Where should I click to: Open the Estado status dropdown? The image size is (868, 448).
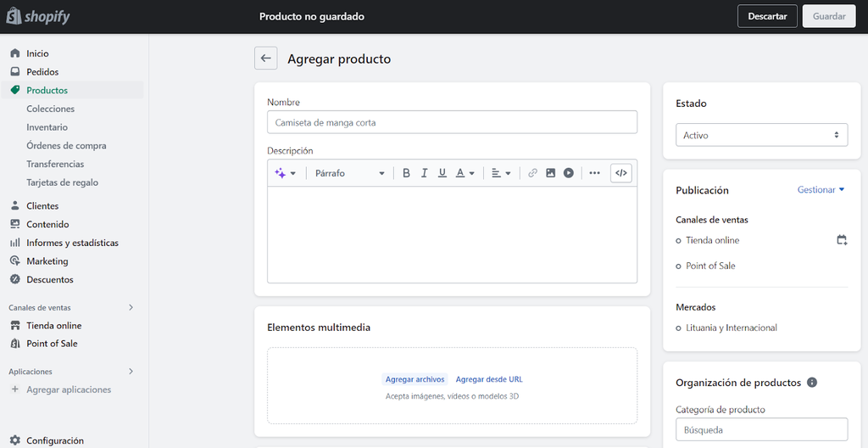tap(761, 135)
